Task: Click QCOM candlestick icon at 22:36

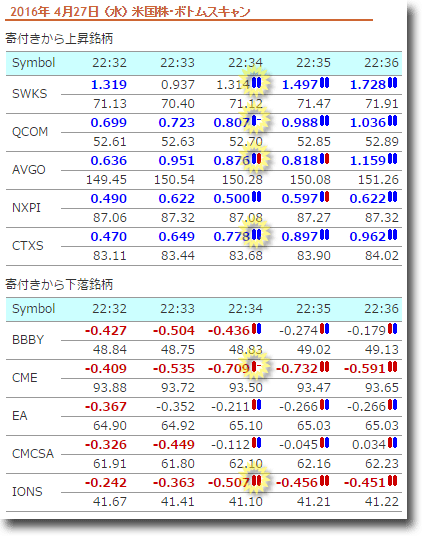Action: click(393, 121)
